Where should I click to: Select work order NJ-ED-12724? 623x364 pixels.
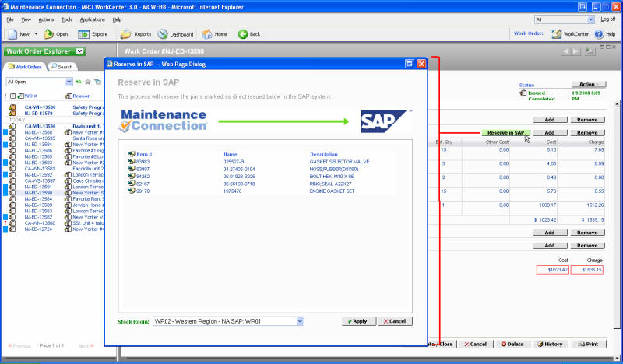point(38,229)
